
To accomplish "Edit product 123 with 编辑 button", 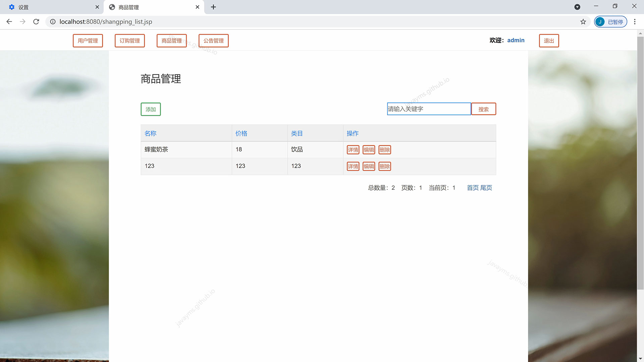I will click(x=369, y=166).
